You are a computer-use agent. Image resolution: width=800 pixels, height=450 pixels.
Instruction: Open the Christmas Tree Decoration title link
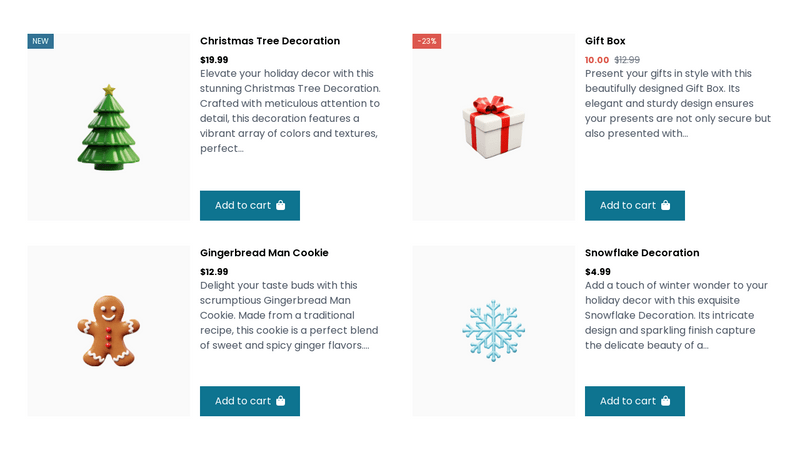[x=270, y=41]
